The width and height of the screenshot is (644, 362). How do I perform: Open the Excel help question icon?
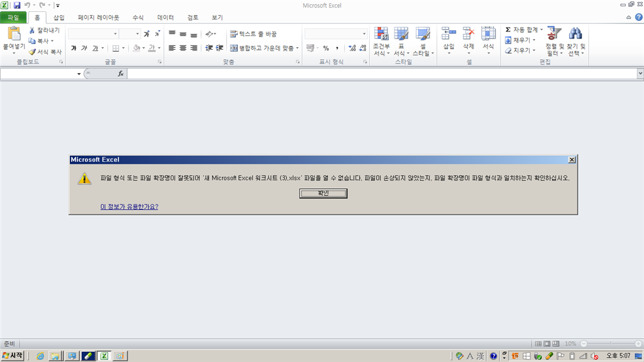[x=639, y=17]
